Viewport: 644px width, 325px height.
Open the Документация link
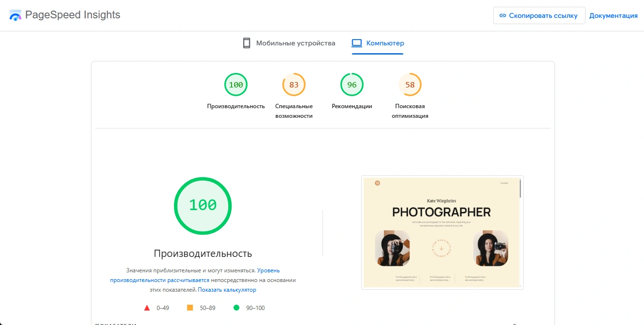[613, 15]
